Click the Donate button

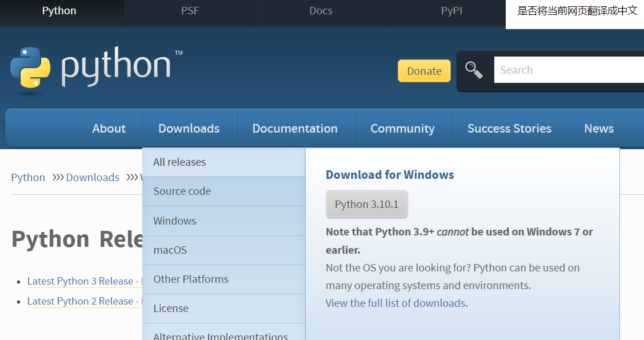point(424,71)
